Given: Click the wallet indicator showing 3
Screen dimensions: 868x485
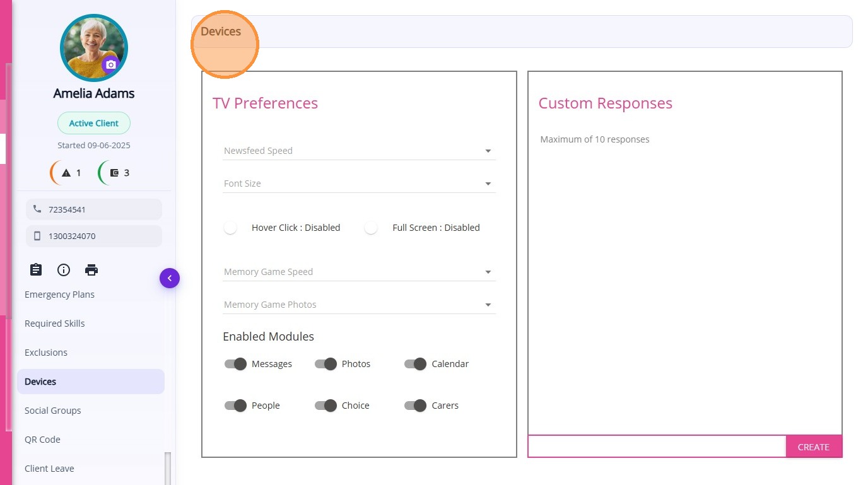Looking at the screenshot, I should 115,173.
